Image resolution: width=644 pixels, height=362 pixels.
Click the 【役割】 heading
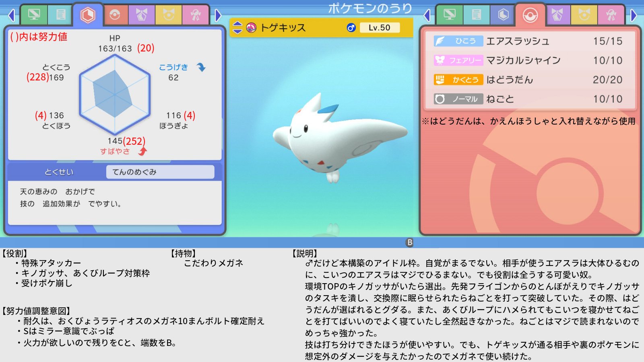14,253
